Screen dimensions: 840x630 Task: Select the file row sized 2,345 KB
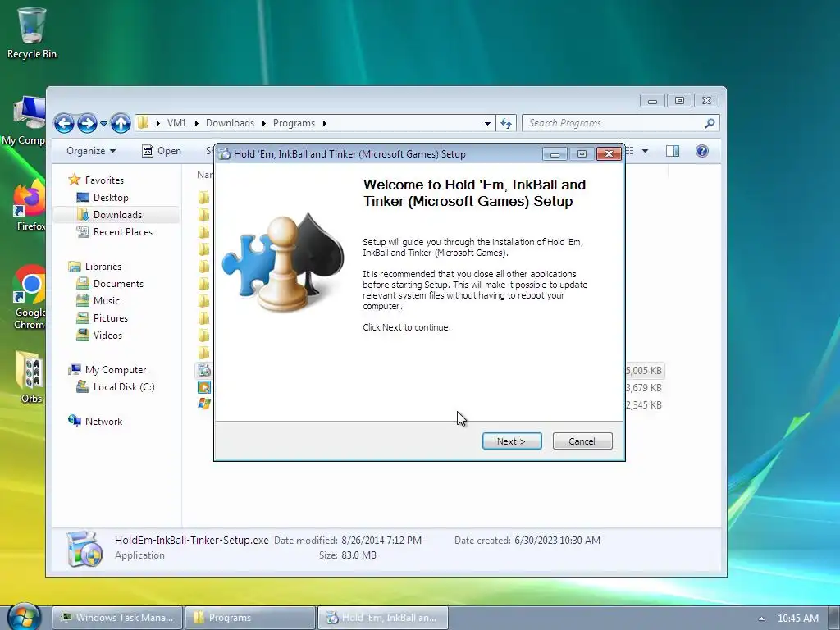click(430, 405)
